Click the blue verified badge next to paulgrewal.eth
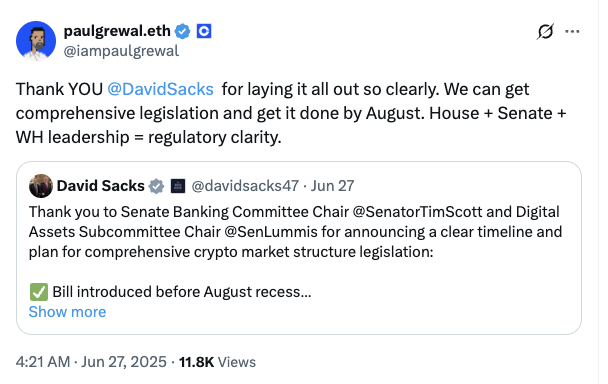This screenshot has height=384, width=608. pyautogui.click(x=183, y=31)
